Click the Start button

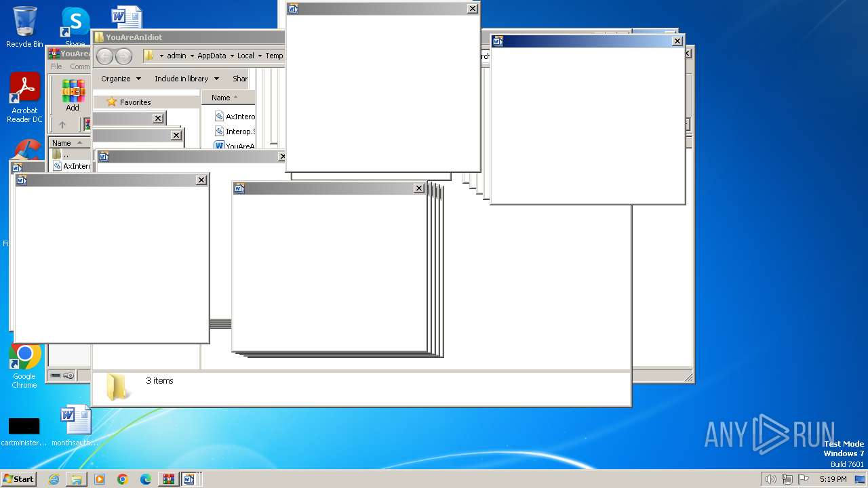[18, 479]
